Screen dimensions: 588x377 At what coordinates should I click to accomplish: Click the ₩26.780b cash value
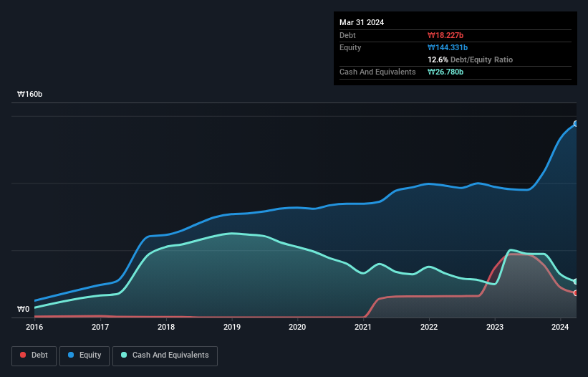point(445,72)
